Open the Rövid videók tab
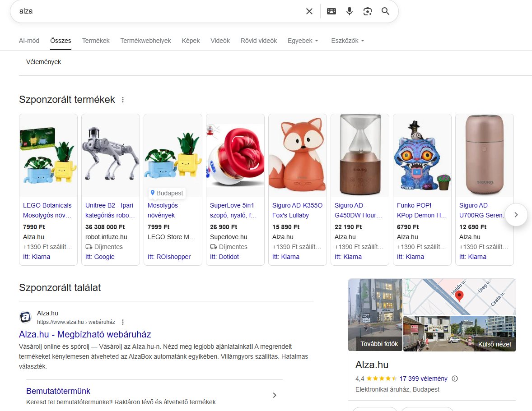The image size is (532, 411). click(259, 41)
